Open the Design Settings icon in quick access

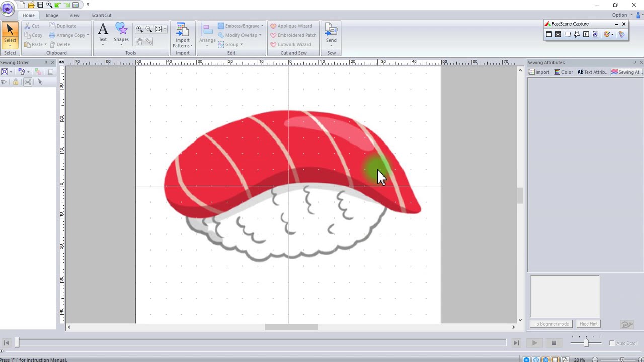pyautogui.click(x=76, y=5)
